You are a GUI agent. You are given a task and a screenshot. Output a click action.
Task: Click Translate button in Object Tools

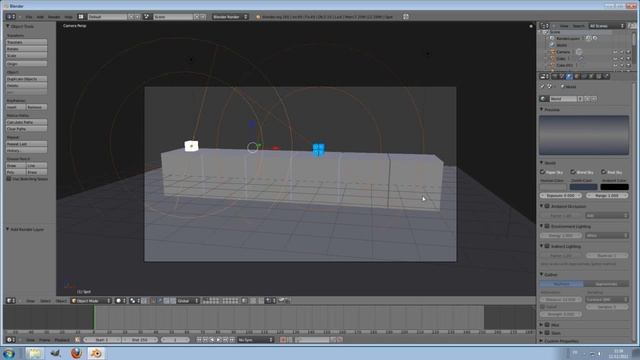[26, 42]
